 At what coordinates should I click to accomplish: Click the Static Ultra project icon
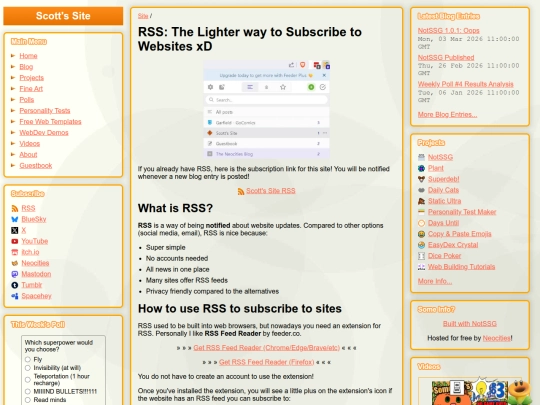tap(421, 201)
